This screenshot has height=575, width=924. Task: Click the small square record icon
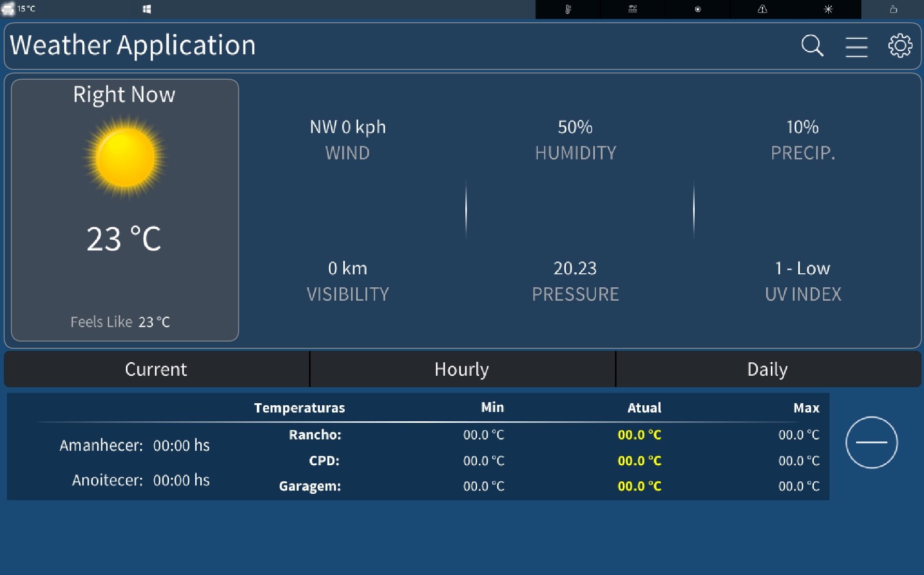(x=698, y=9)
